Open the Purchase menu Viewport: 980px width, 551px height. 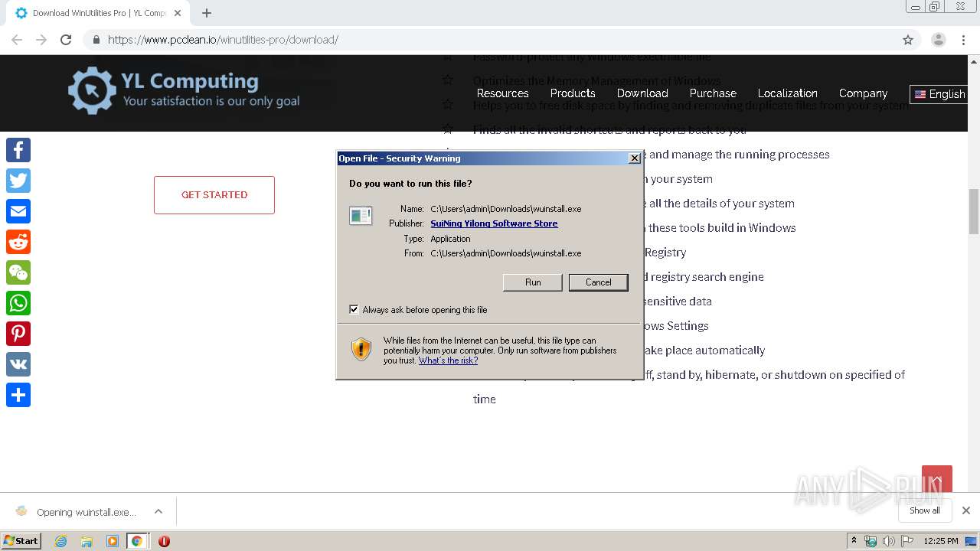[713, 93]
